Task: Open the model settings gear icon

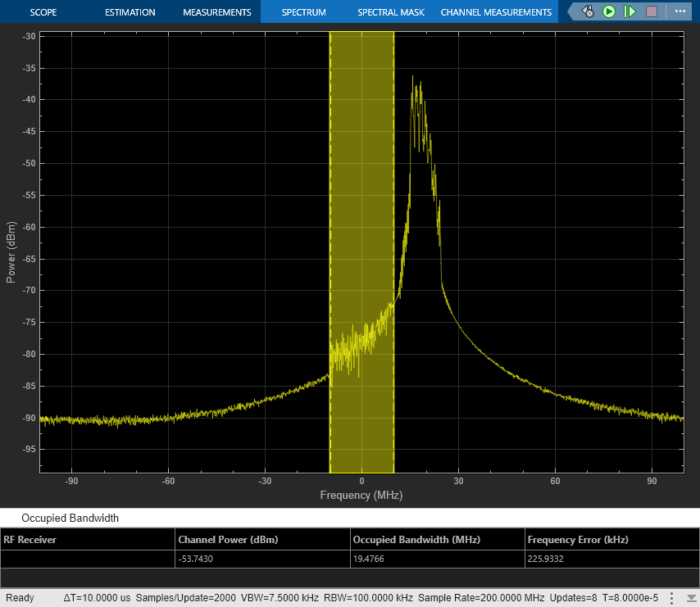Action: click(588, 11)
